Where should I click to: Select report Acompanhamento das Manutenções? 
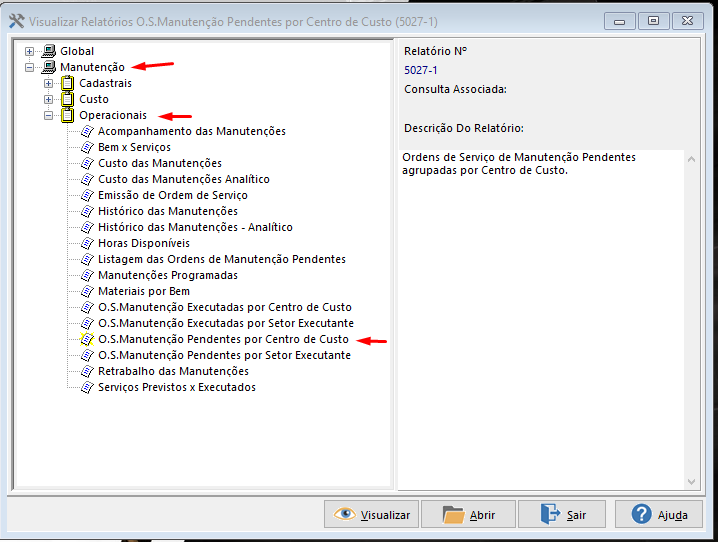click(x=192, y=131)
